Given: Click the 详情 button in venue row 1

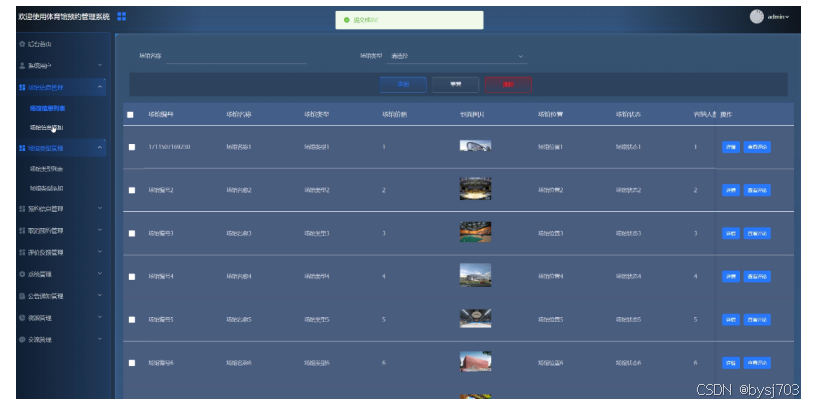Looking at the screenshot, I should 731,147.
